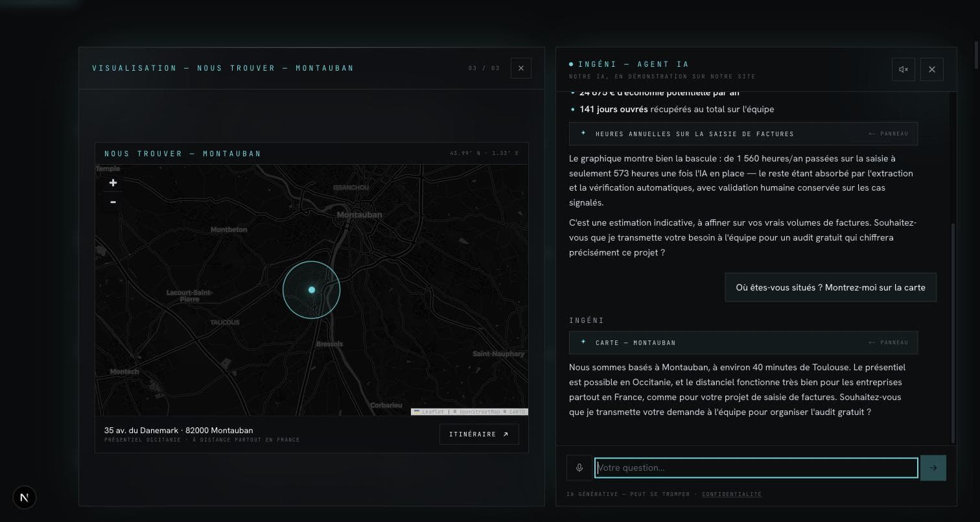Click the 'Montech' label on map
This screenshot has height=522, width=980.
(124, 372)
